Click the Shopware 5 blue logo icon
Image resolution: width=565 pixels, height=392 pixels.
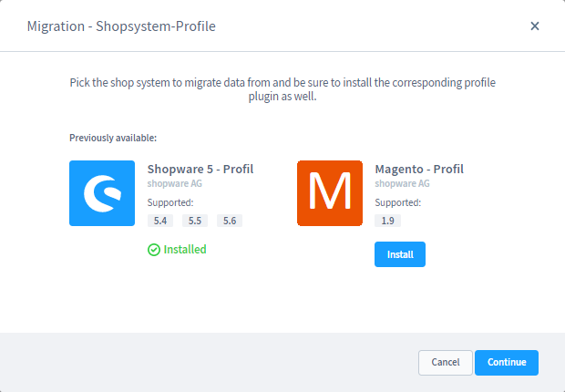pos(102,193)
